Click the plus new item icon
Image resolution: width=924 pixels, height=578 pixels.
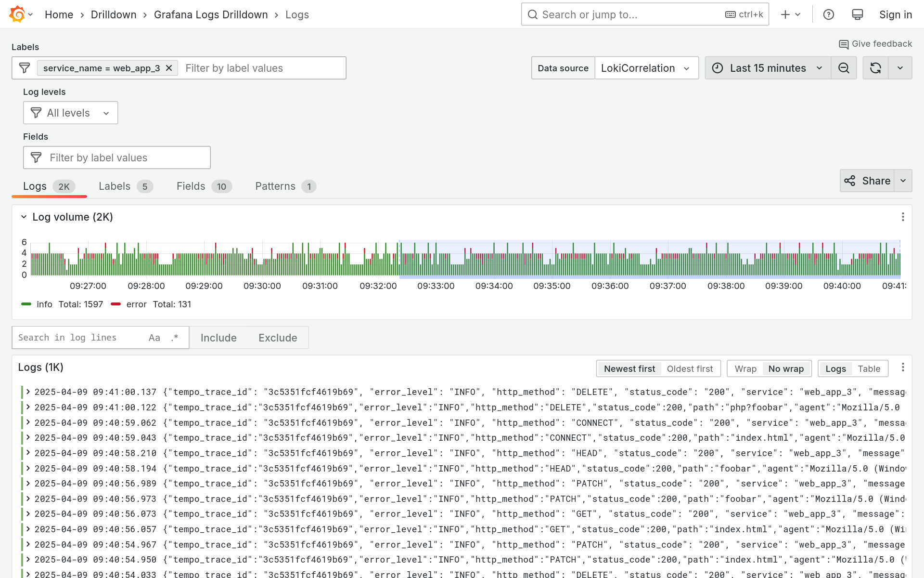(x=785, y=14)
